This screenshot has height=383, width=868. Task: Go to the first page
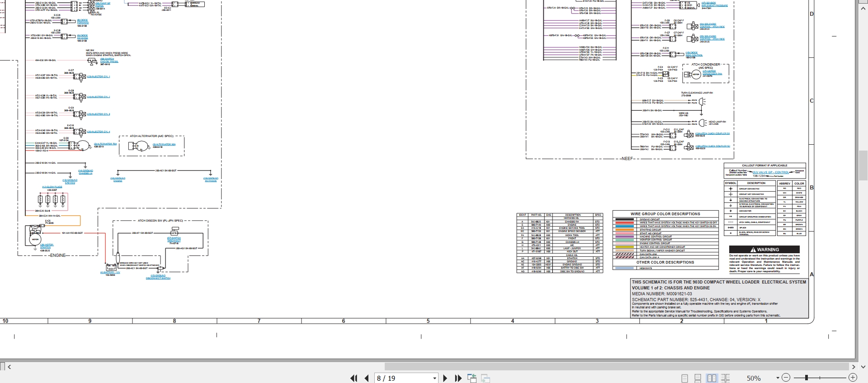pos(354,378)
